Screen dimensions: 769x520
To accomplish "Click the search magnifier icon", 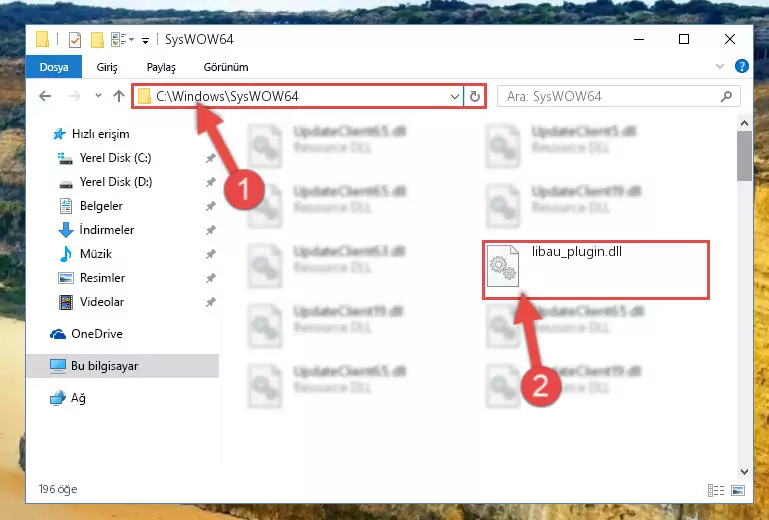I will coord(726,97).
